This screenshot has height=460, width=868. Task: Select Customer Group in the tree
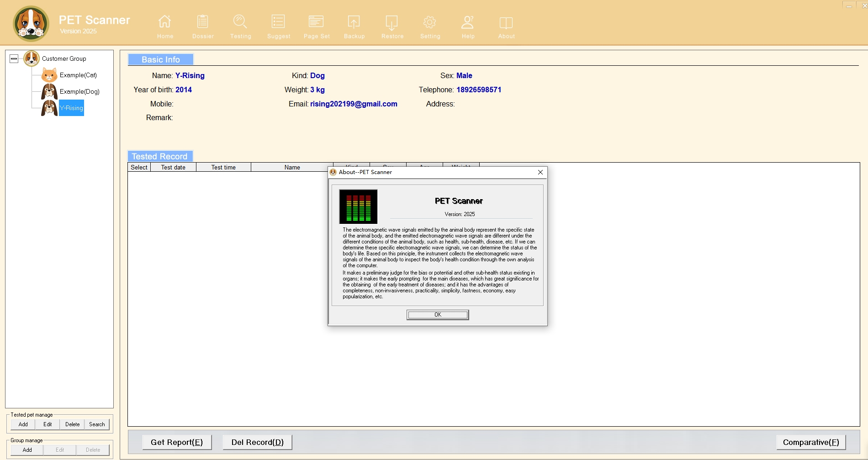click(64, 58)
